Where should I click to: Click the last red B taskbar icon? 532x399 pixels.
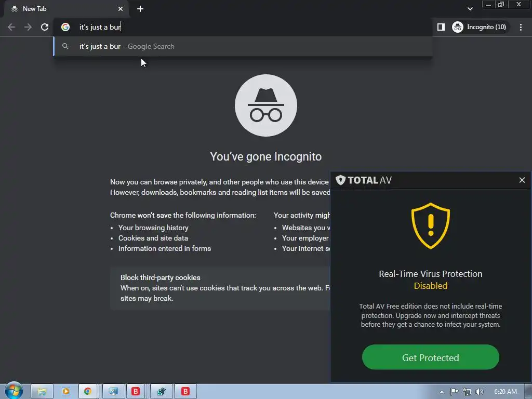click(x=185, y=392)
